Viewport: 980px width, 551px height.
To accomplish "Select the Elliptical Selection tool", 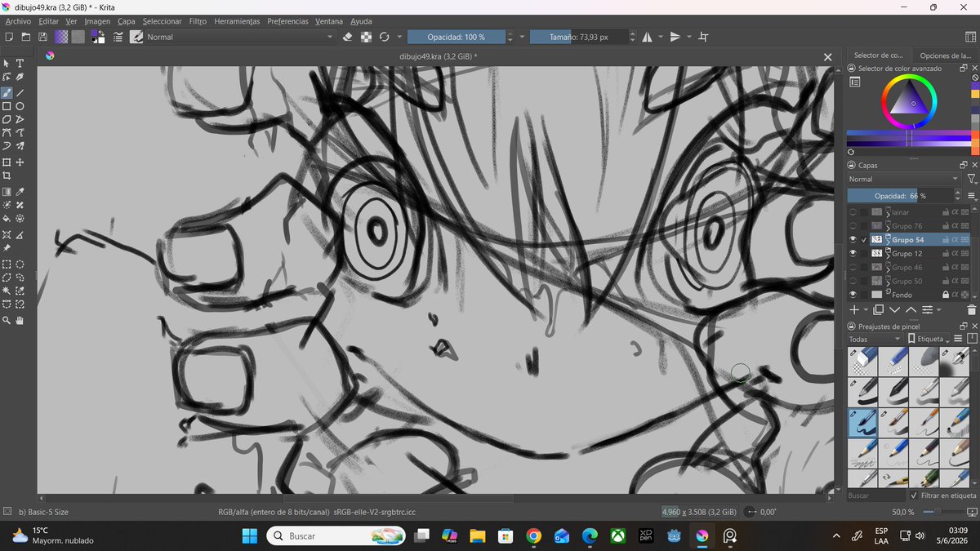I will (x=20, y=264).
